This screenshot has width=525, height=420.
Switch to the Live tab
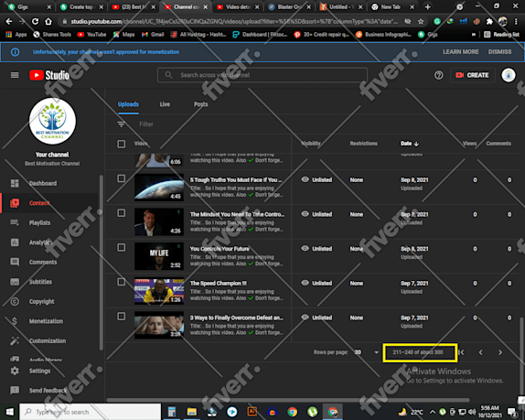pyautogui.click(x=165, y=104)
